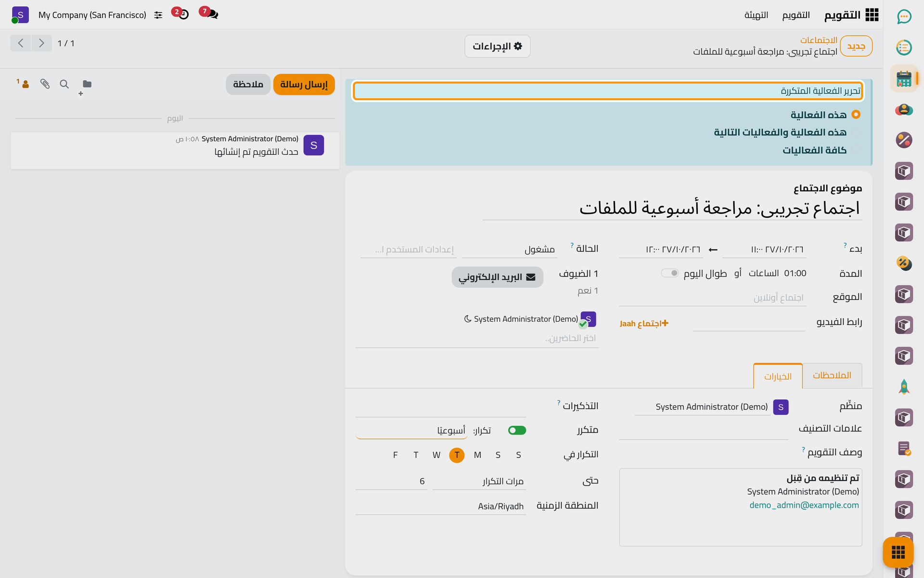The height and width of the screenshot is (578, 924).
Task: Toggle Tuesday in weekly repeat days
Action: click(457, 455)
